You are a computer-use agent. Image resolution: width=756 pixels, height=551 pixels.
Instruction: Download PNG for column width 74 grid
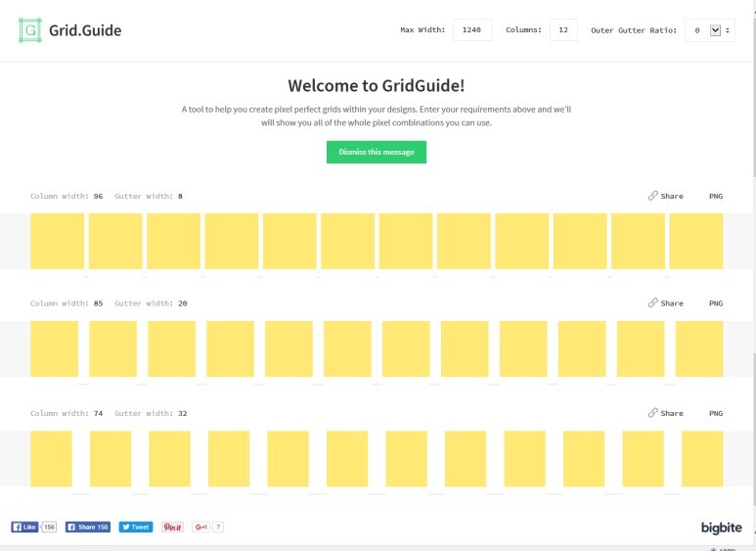click(716, 413)
